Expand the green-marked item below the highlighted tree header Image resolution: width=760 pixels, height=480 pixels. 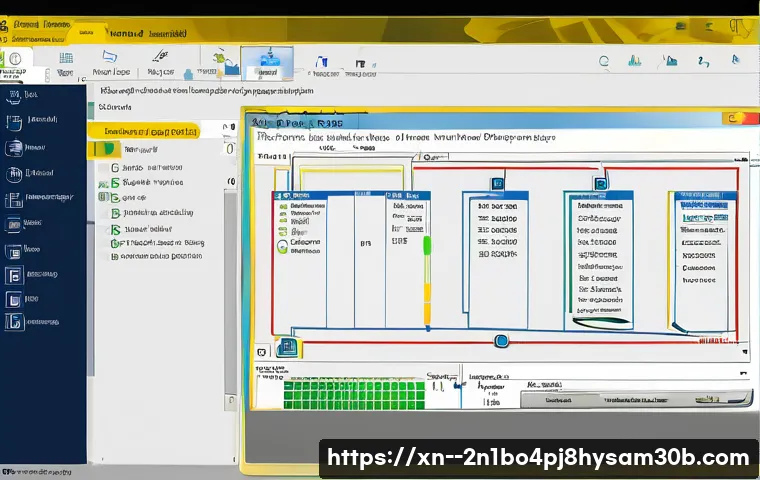click(x=103, y=149)
